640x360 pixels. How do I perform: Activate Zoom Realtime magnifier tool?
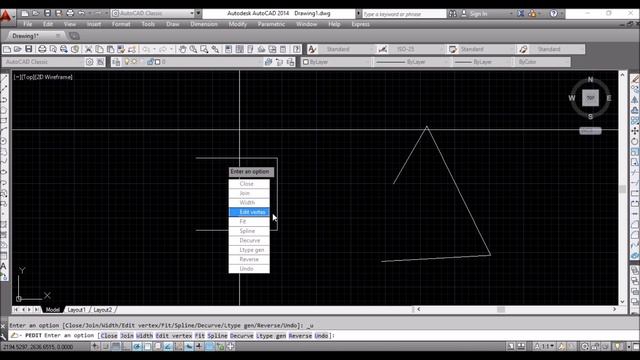[193, 49]
